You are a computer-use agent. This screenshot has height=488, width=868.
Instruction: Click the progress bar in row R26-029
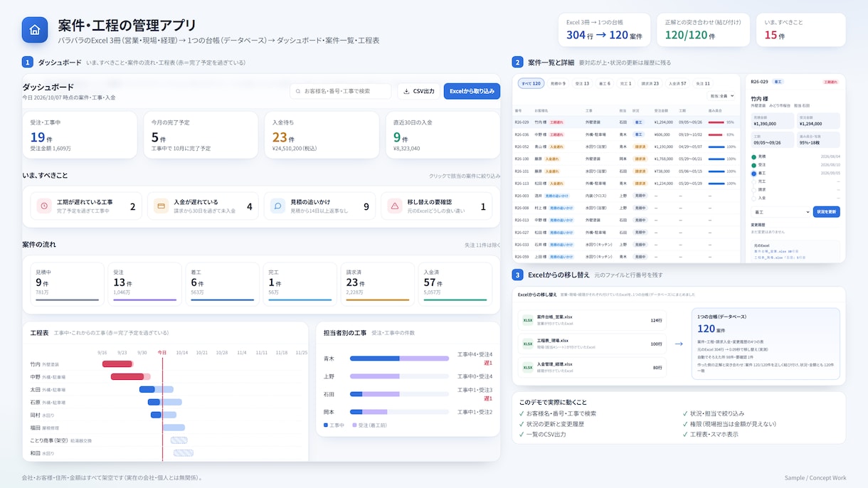[x=716, y=122]
